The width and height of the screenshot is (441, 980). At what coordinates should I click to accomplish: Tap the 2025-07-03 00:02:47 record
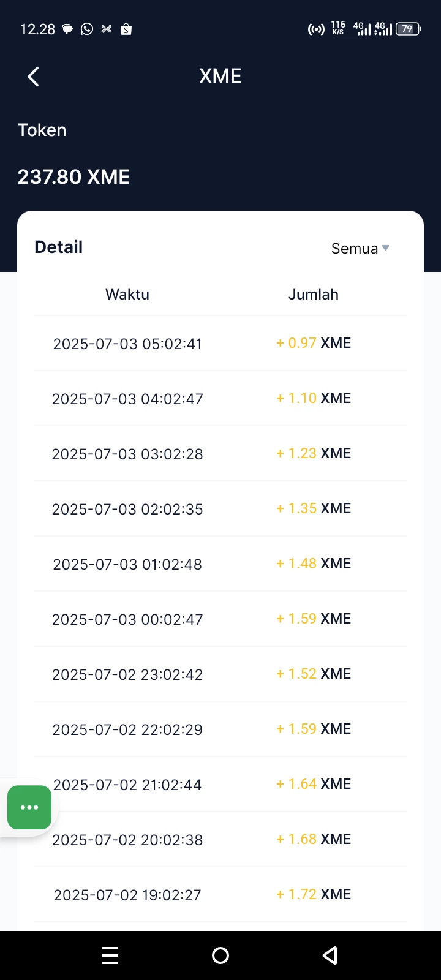[x=221, y=619]
